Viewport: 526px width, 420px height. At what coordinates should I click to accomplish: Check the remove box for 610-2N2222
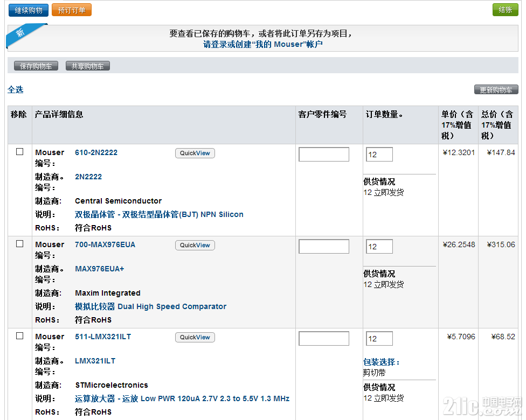click(20, 152)
